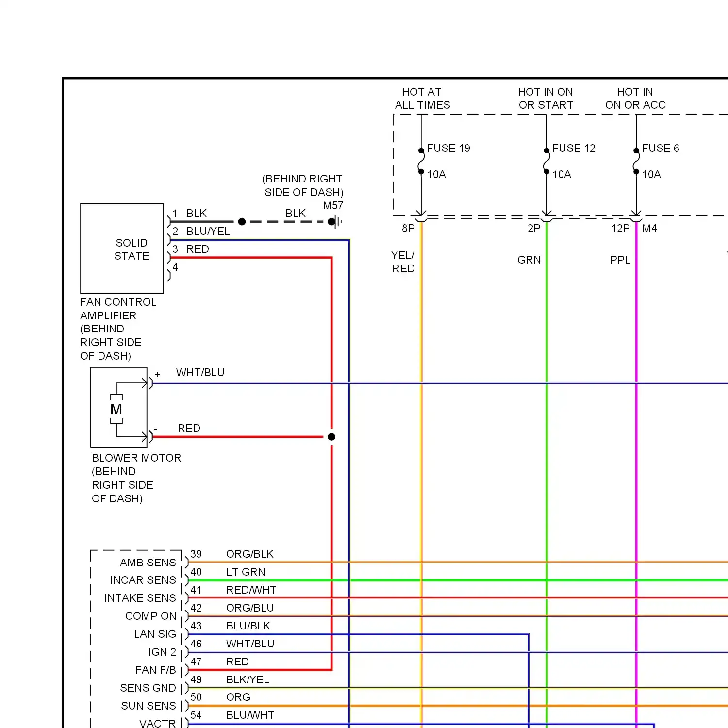Click the HOT AT ALL TIMES heading
The height and width of the screenshot is (728, 728).
(422, 99)
